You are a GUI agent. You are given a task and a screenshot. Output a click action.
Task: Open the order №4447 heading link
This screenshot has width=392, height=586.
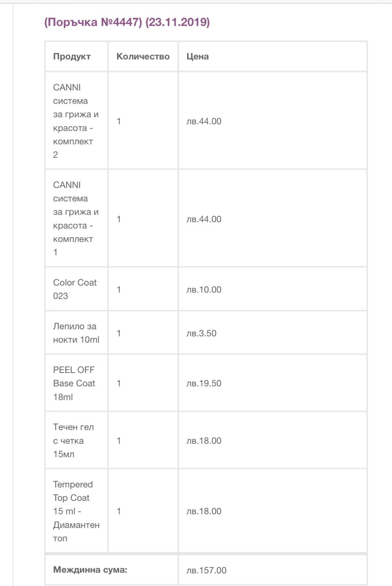pos(127,22)
